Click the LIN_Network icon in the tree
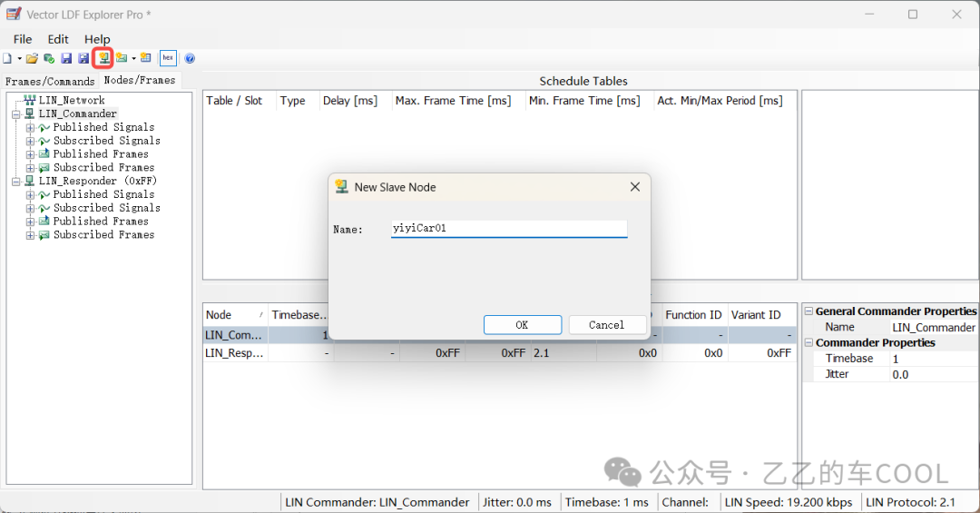Viewport: 980px width, 513px height. (29, 100)
